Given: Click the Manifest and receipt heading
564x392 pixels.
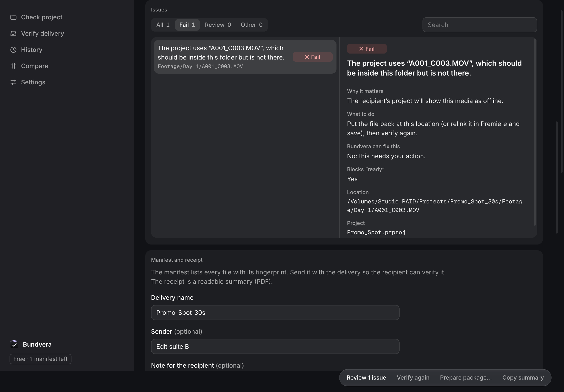Looking at the screenshot, I should click(x=177, y=260).
